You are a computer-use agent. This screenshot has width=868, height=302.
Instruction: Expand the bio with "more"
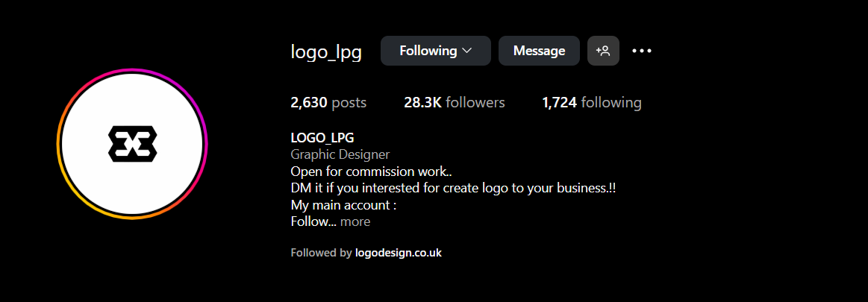pyautogui.click(x=355, y=221)
